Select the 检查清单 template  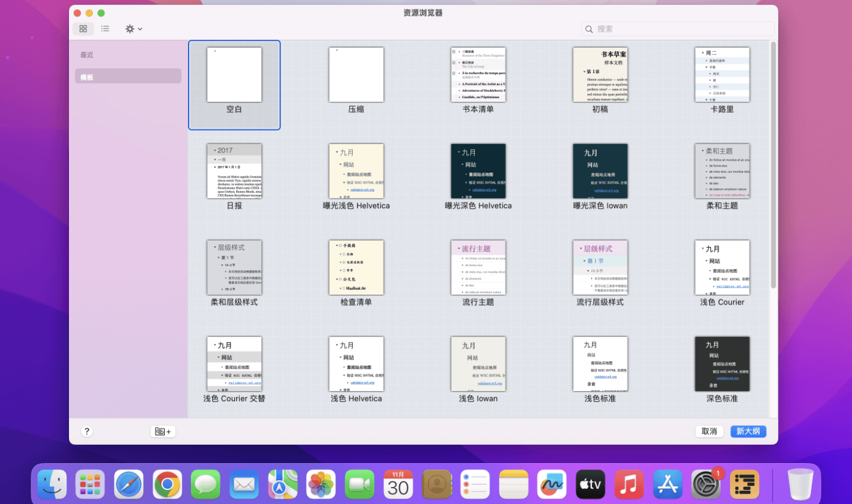point(356,268)
